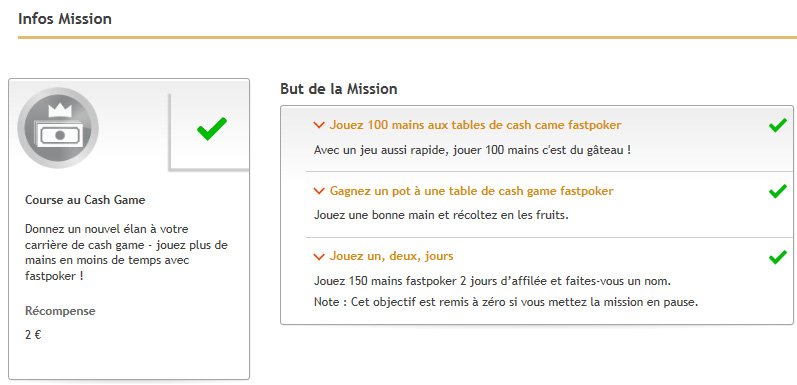Click the cash game crown badge icon

(58, 128)
